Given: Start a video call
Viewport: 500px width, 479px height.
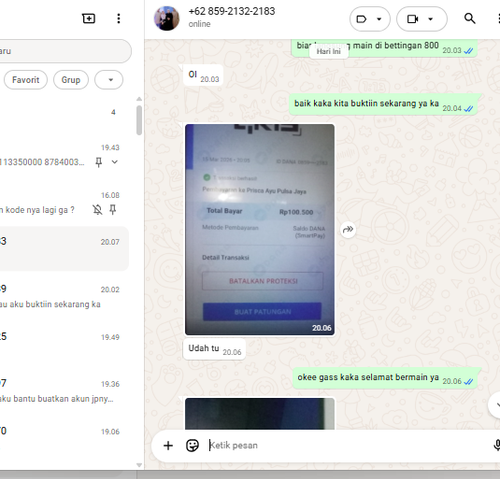Looking at the screenshot, I should [x=413, y=19].
